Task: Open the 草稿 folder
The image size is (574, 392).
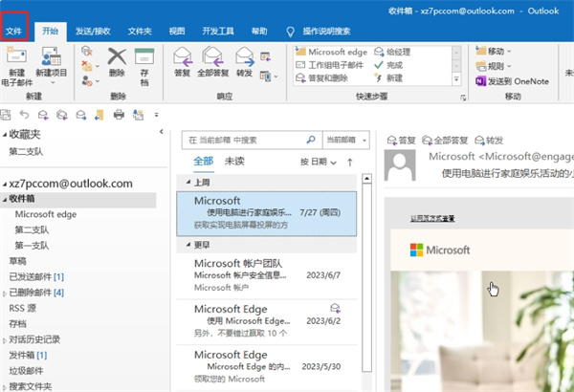Action: [17, 261]
